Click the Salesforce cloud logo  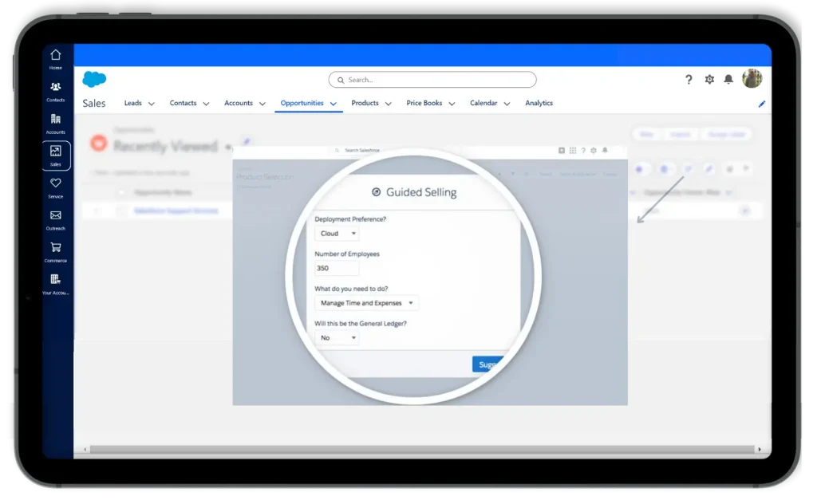94,79
